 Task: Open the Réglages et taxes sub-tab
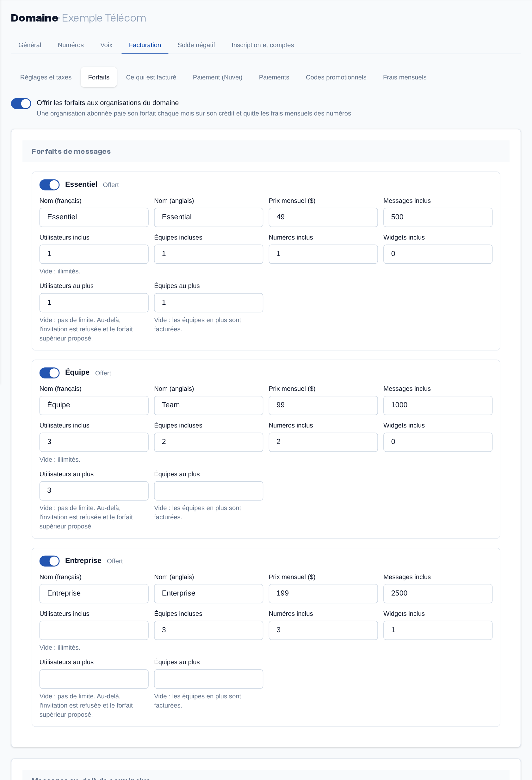(46, 77)
